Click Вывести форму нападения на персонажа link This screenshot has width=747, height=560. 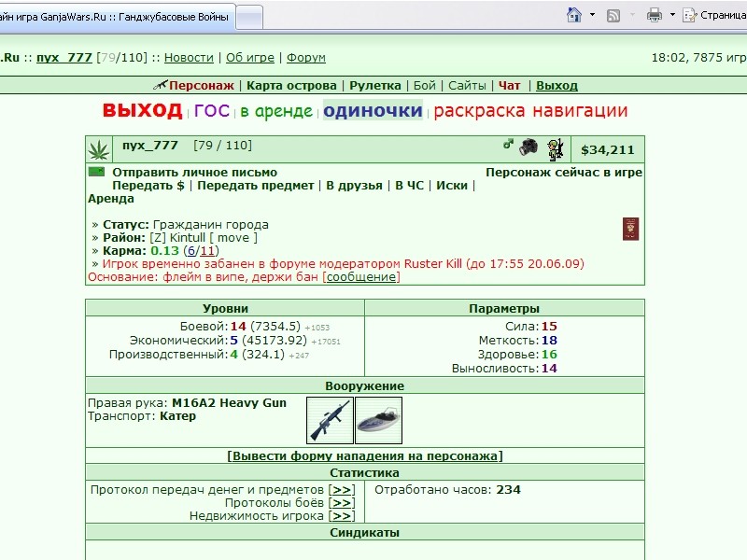pyautogui.click(x=365, y=455)
